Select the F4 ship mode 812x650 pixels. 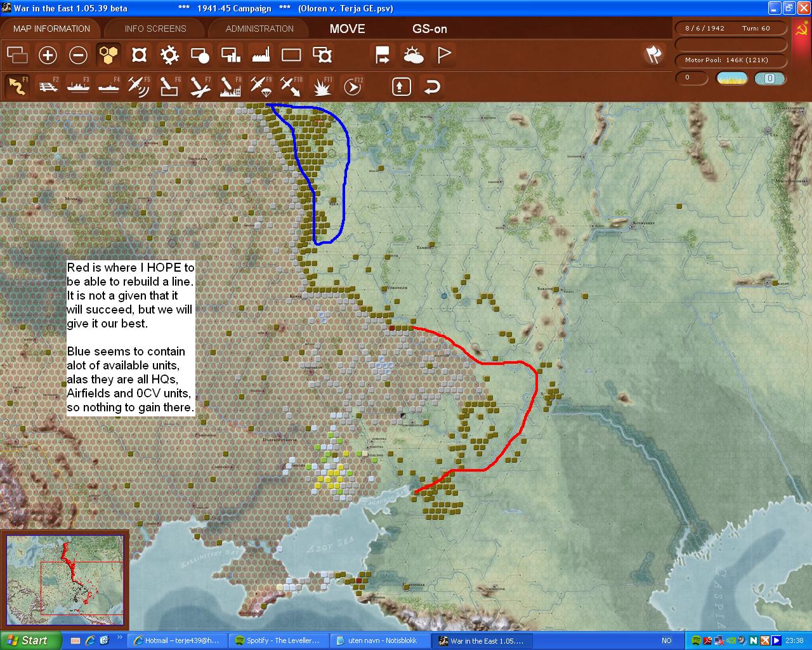click(108, 86)
